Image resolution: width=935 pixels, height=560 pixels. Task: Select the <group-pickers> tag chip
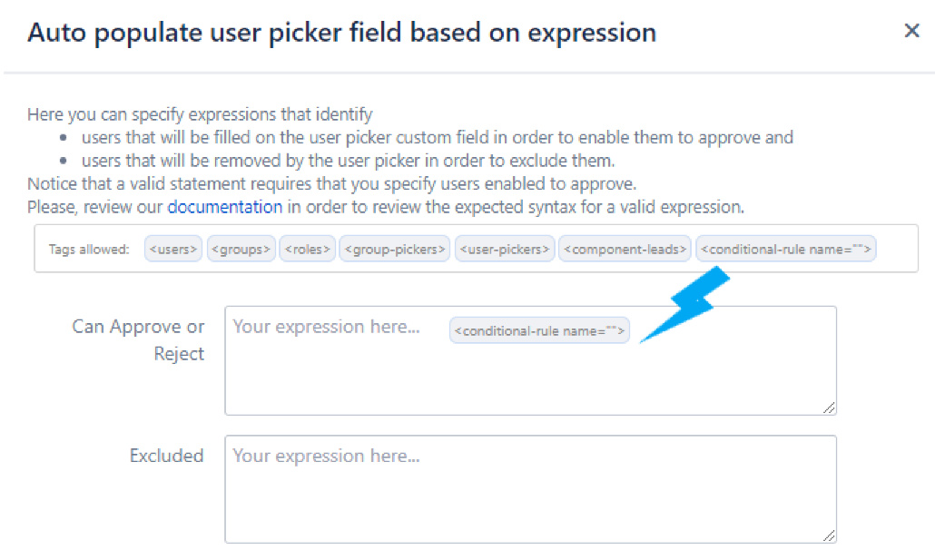395,249
